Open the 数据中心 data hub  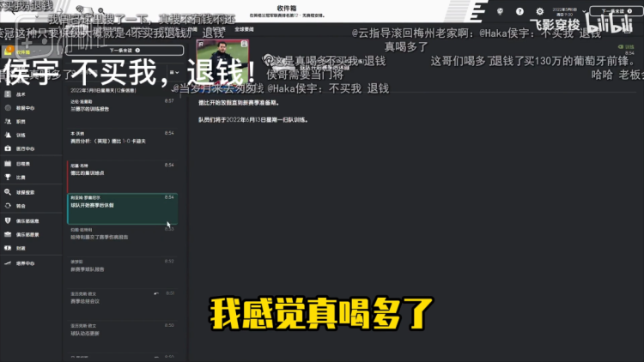pos(25,108)
